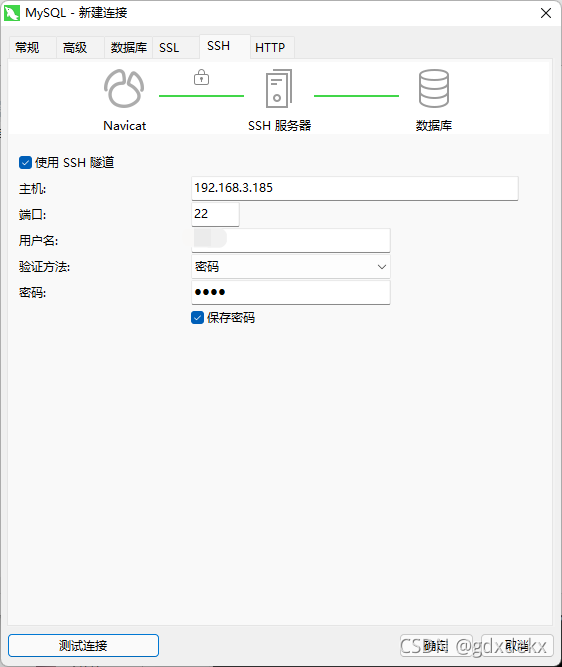Click the 'Navicat' label text
562x667 pixels.
click(x=125, y=126)
